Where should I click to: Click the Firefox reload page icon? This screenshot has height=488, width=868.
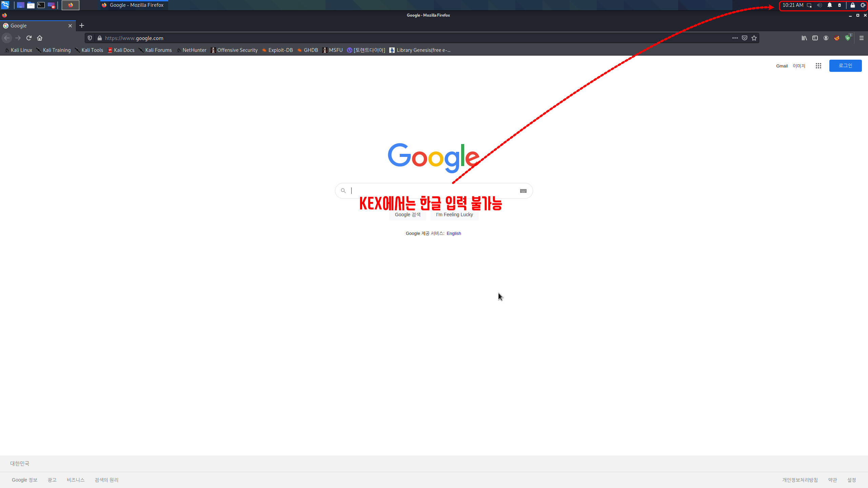(x=29, y=38)
